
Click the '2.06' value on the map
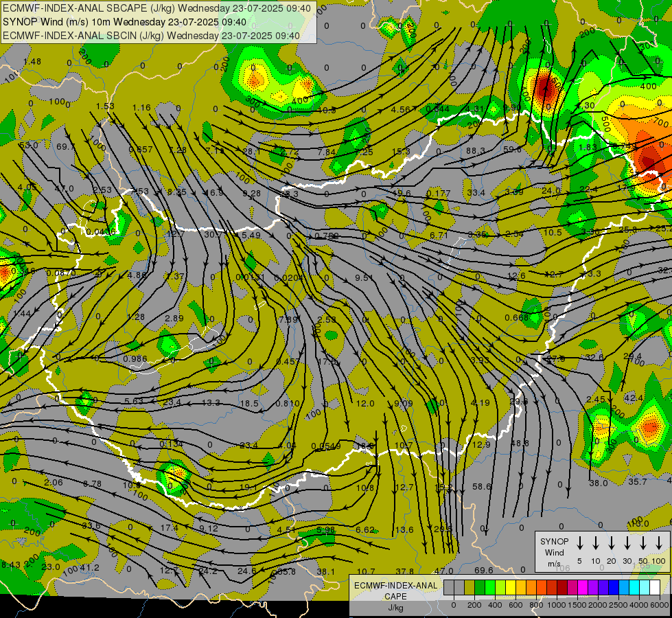click(54, 483)
